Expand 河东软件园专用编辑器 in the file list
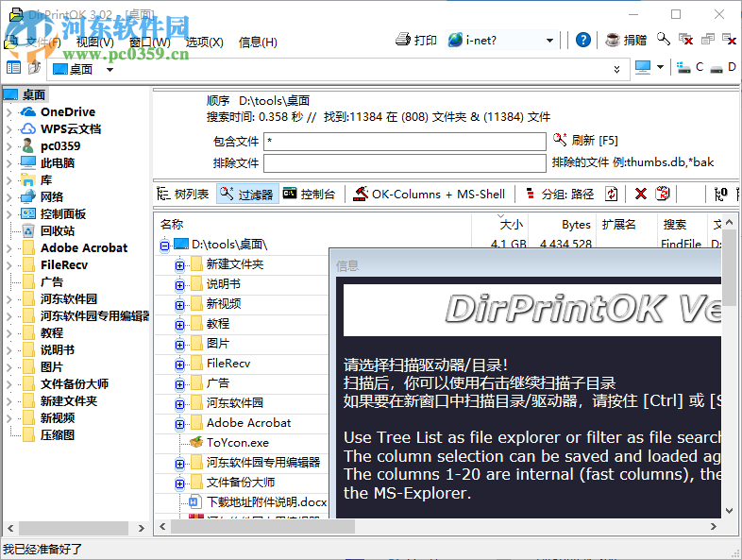 (179, 464)
